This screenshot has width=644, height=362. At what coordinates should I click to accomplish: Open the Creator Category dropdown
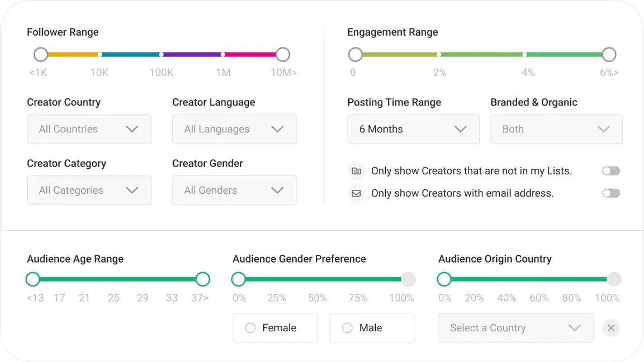click(89, 190)
